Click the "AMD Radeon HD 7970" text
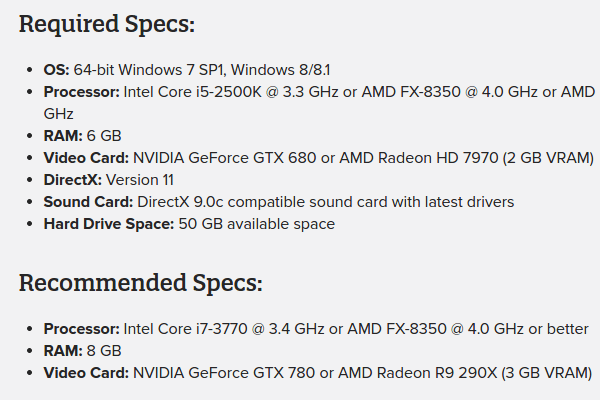The width and height of the screenshot is (600, 400). [419, 158]
